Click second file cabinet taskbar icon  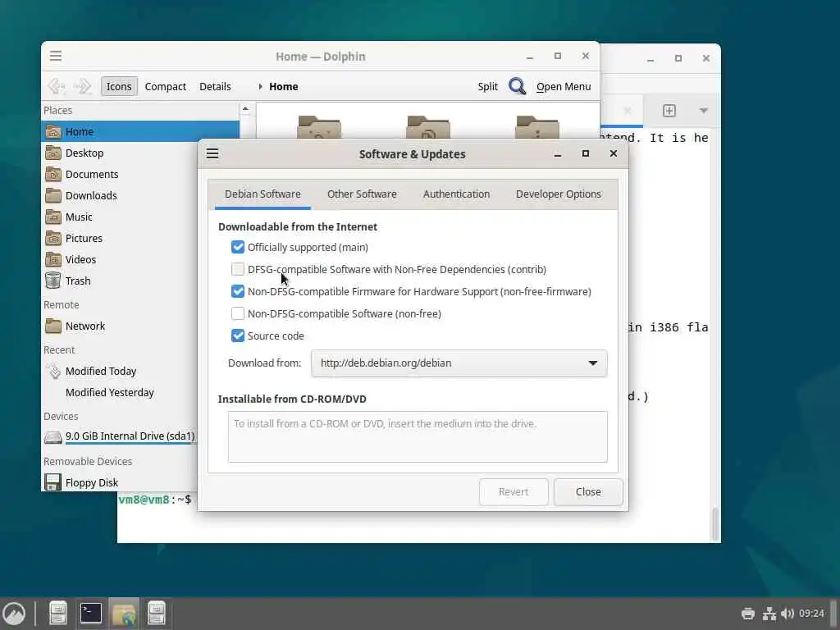(x=157, y=614)
